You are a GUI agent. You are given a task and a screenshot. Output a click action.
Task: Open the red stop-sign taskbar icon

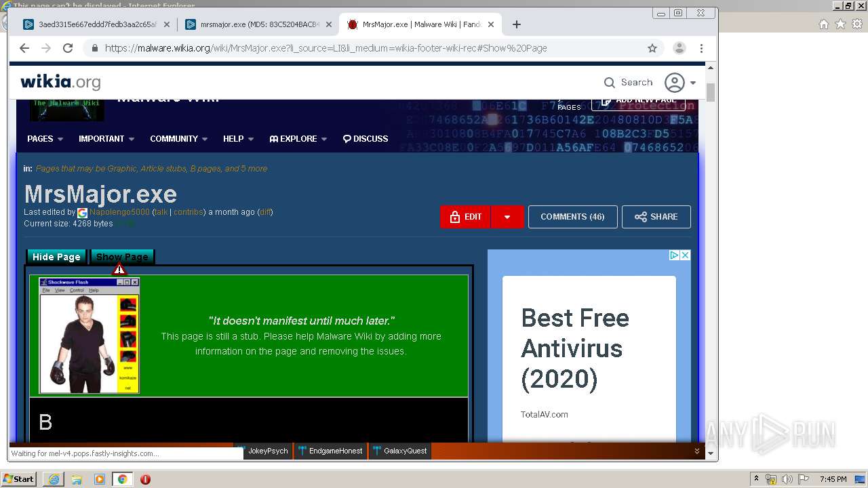tap(145, 479)
